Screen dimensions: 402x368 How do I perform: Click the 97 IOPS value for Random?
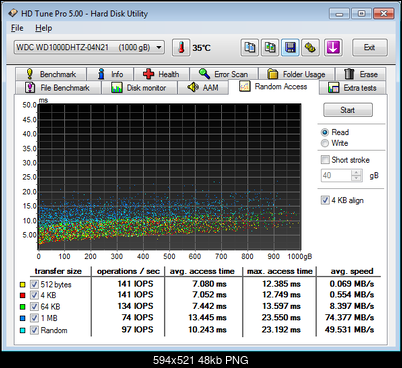(137, 330)
